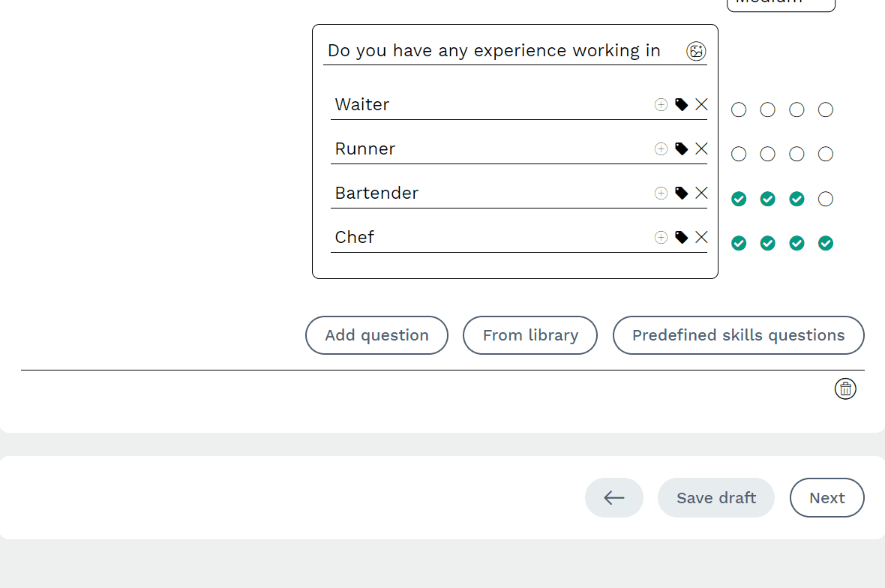Screen dimensions: 885x588
Task: Click the tag icon for Bartender
Action: 681,193
